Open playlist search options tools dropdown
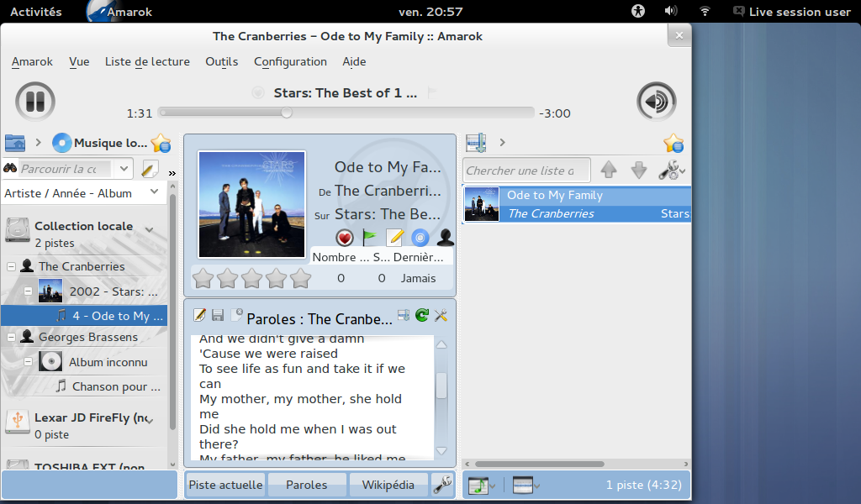The image size is (861, 504). pyautogui.click(x=672, y=170)
